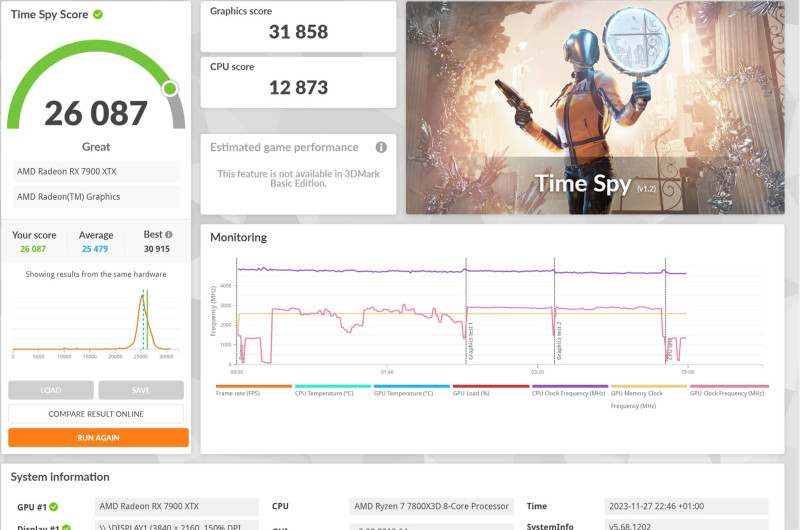The image size is (800, 530).
Task: Click the System information heading
Action: [60, 477]
